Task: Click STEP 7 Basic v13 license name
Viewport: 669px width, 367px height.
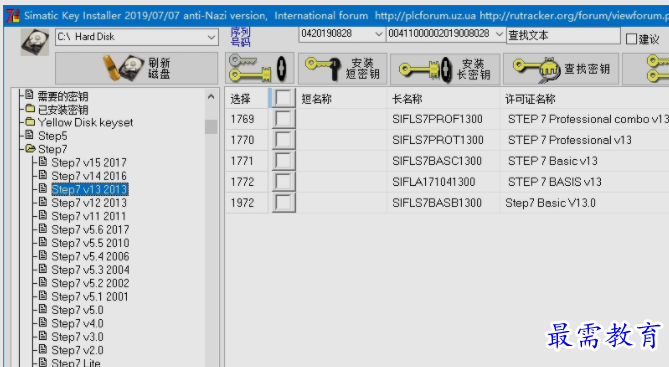Action: point(553,161)
